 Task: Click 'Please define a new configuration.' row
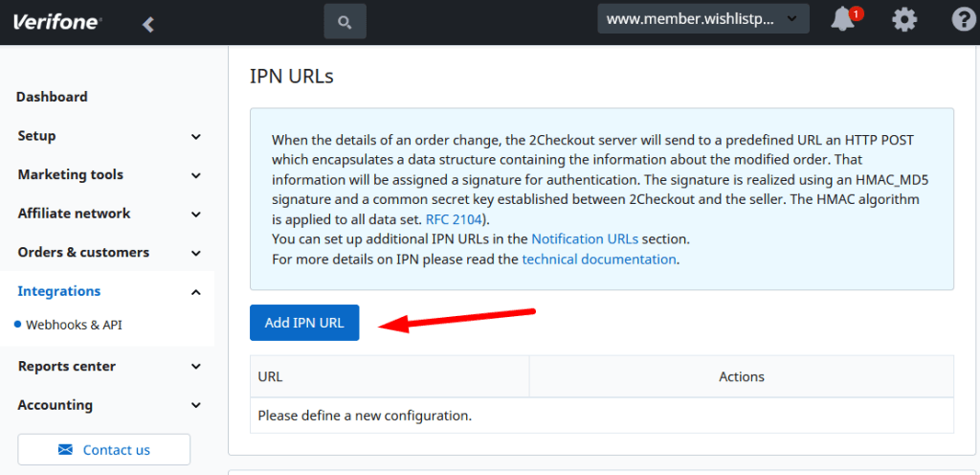(602, 415)
